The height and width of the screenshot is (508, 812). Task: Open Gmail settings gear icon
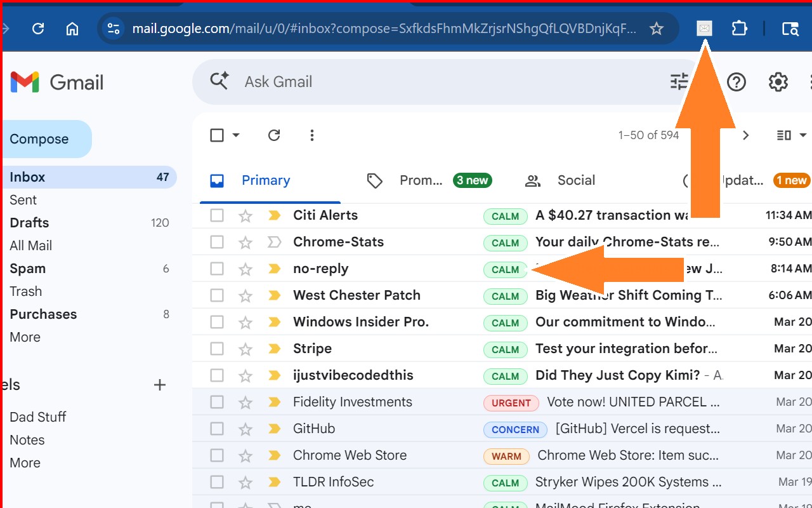click(778, 82)
